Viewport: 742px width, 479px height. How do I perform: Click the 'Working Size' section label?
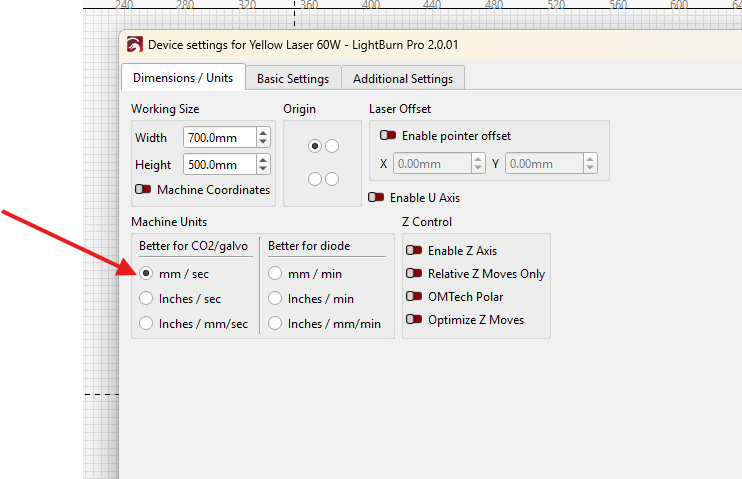(x=165, y=109)
